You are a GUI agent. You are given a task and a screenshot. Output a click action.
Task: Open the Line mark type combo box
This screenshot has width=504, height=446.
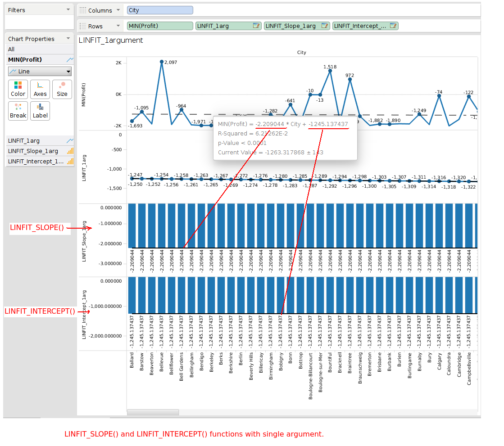point(40,71)
